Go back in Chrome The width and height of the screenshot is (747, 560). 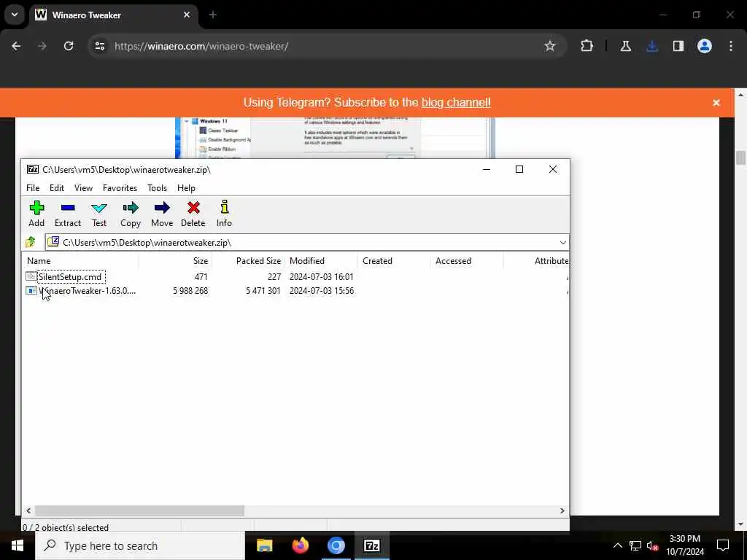pyautogui.click(x=16, y=46)
